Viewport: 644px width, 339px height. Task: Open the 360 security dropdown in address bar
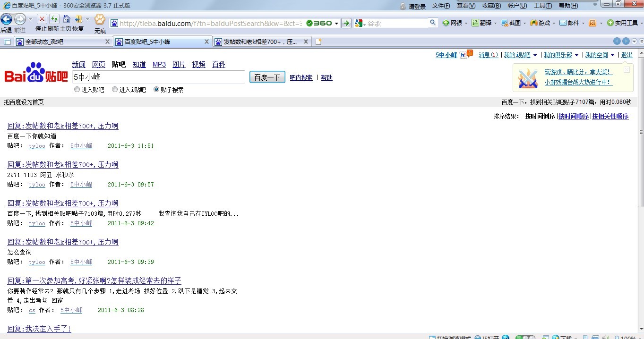[336, 23]
